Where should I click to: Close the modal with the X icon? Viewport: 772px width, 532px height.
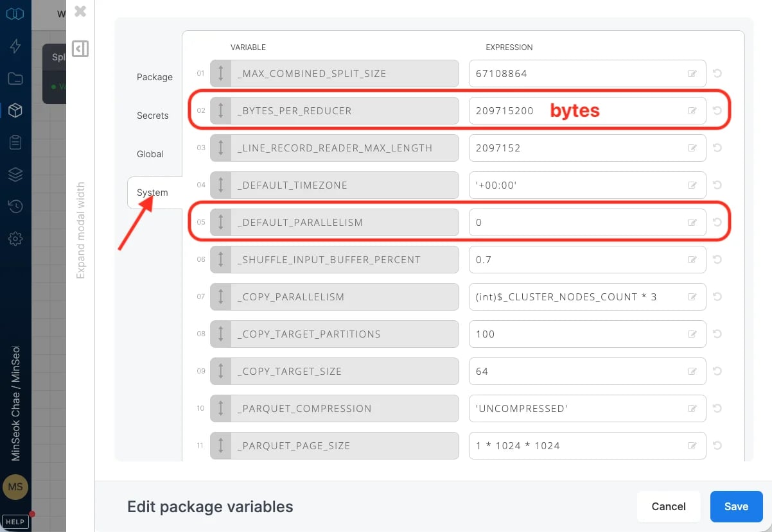click(x=80, y=11)
